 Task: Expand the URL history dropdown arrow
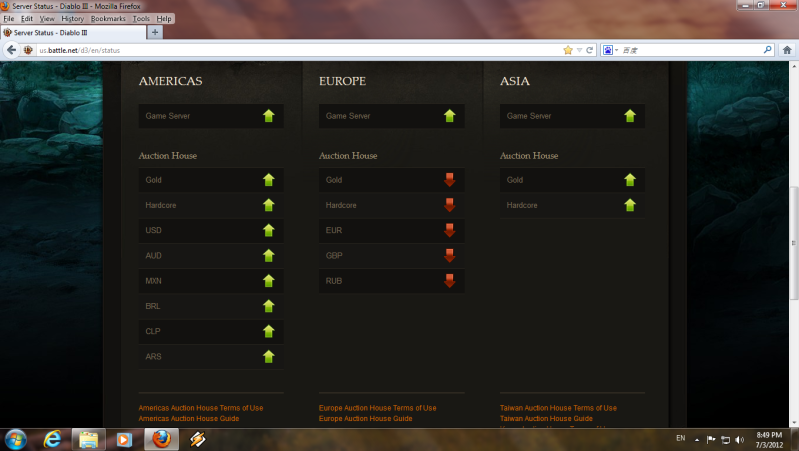579,49
